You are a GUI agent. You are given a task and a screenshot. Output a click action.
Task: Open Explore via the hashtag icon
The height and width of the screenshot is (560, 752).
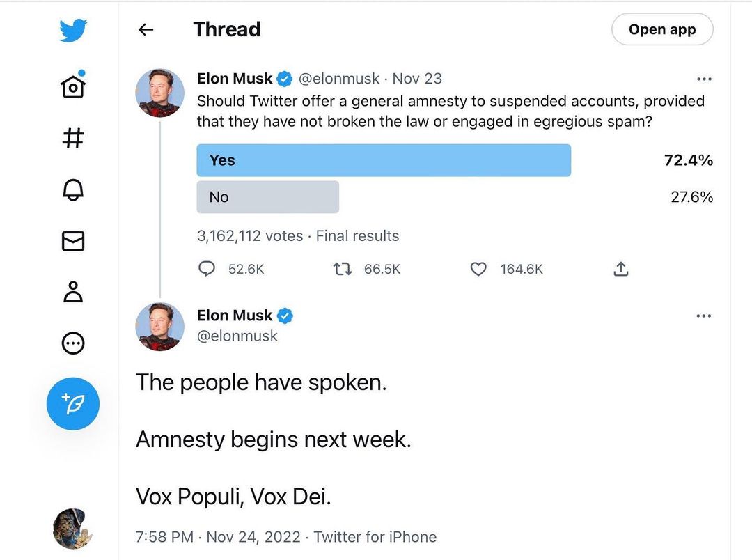[x=73, y=138]
